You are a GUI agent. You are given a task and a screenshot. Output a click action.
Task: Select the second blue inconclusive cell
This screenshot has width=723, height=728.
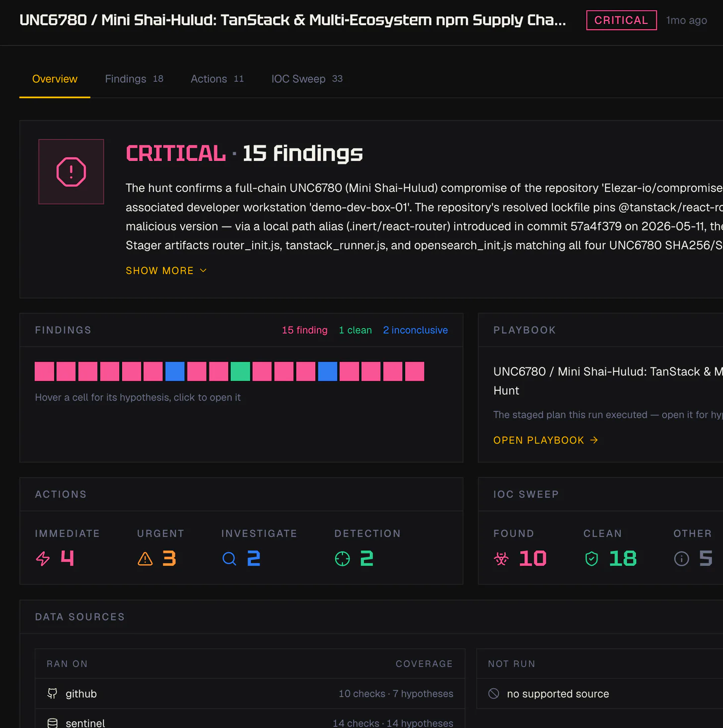[328, 371]
